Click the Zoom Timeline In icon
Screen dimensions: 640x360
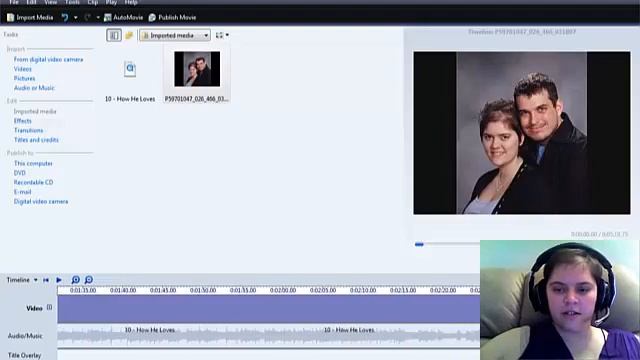pyautogui.click(x=76, y=280)
